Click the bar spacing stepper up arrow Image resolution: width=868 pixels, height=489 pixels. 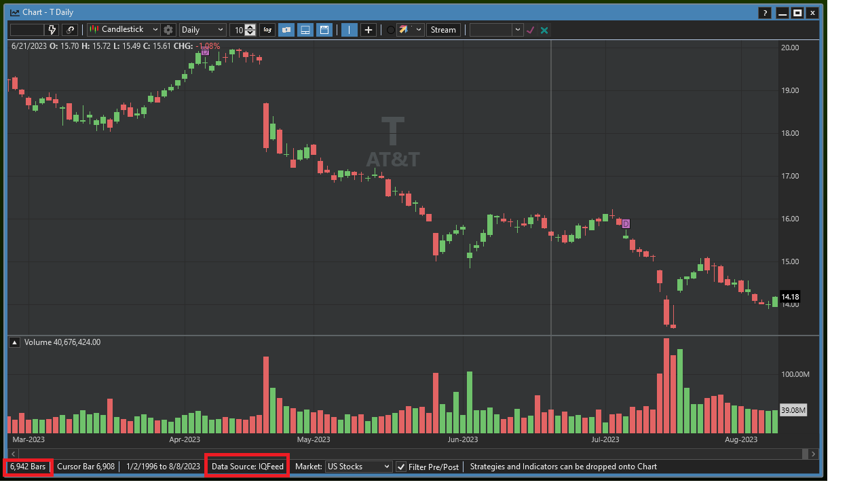click(x=250, y=27)
